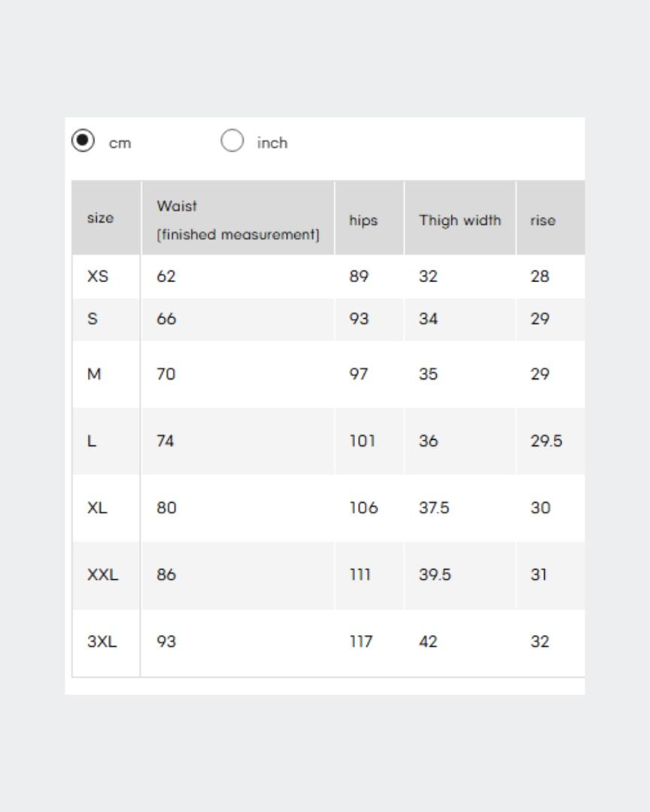Click the inch label text
The image size is (650, 812).
(272, 143)
